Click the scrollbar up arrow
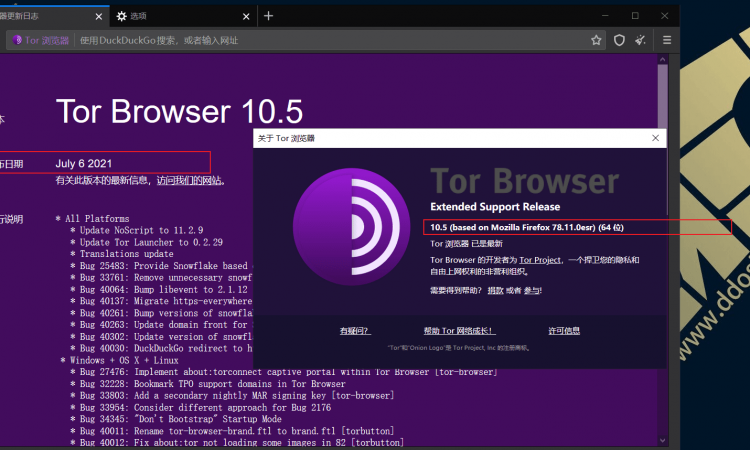 (662, 59)
